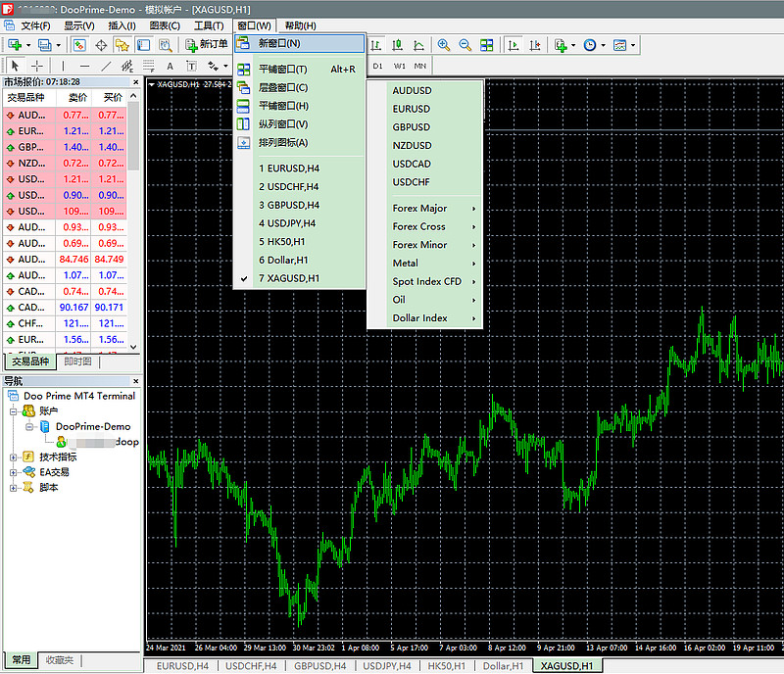Screen dimensions: 784x674
Task: Select the arrows drawing tool icon
Action: pyautogui.click(x=214, y=66)
